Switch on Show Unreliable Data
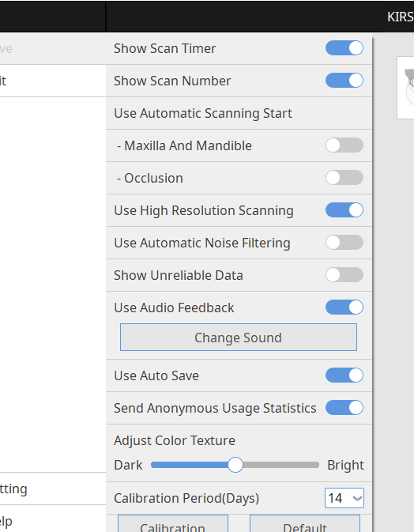The width and height of the screenshot is (414, 532). coord(344,275)
